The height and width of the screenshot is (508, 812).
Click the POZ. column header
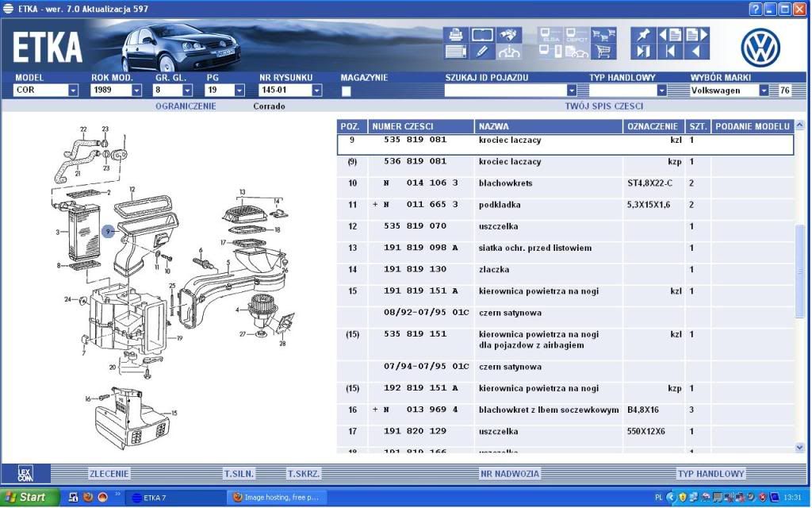pyautogui.click(x=351, y=126)
